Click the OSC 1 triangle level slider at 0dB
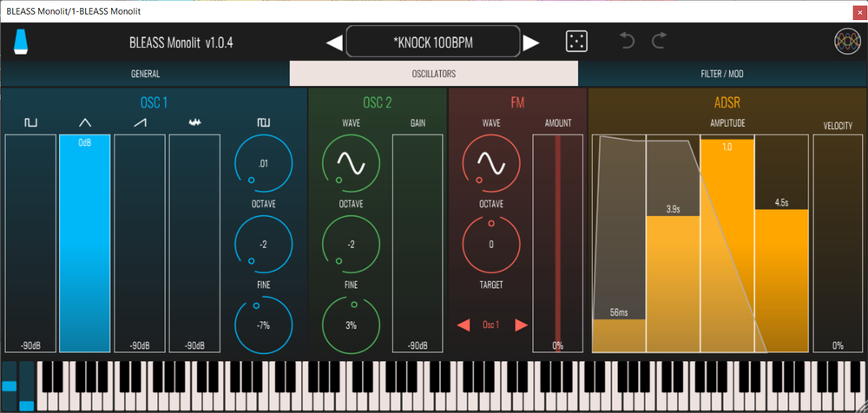Viewport: 868px width, 413px height. point(85,243)
